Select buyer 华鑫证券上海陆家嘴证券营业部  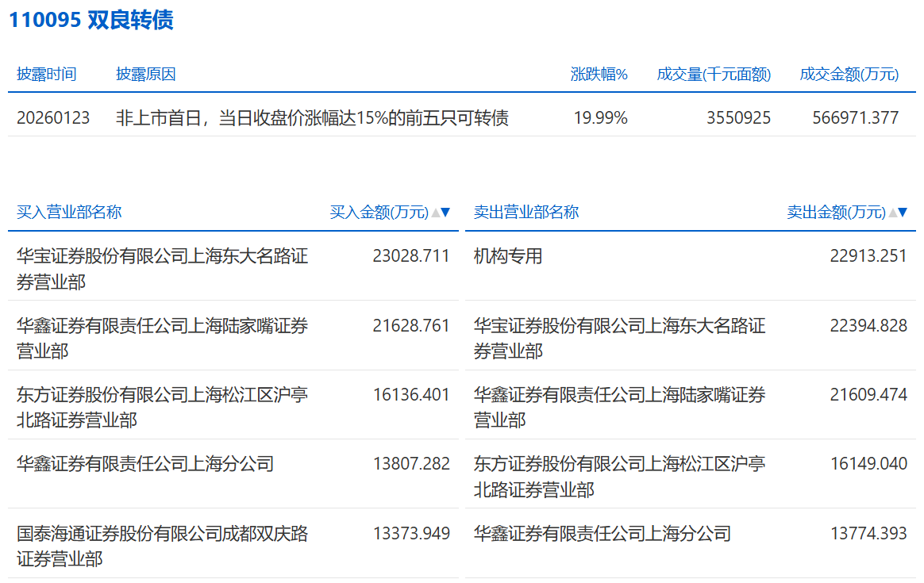[162, 339]
